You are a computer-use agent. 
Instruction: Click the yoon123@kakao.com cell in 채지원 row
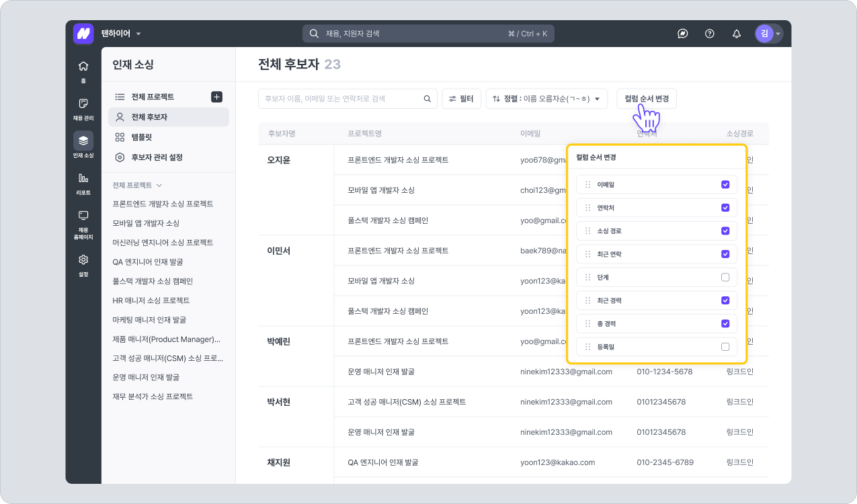[x=558, y=462]
